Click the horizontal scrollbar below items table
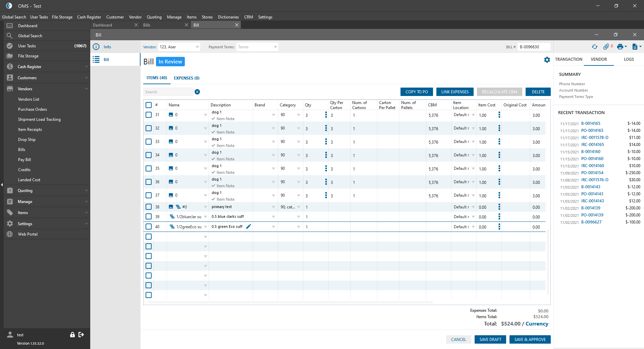 pos(290,302)
